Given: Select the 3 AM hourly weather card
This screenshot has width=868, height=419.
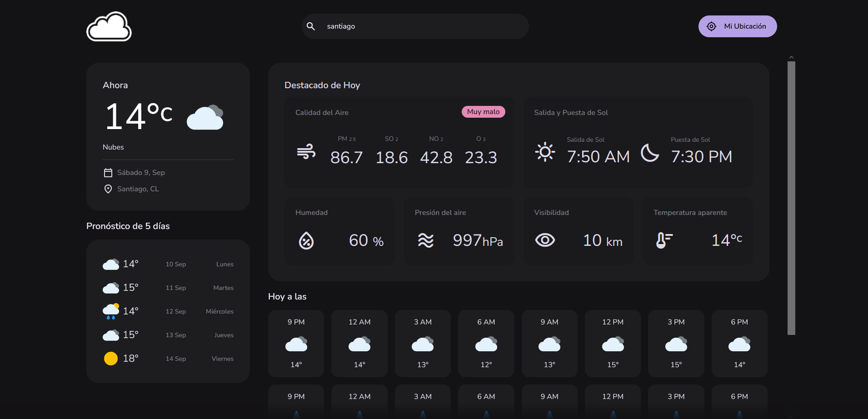Looking at the screenshot, I should pyautogui.click(x=423, y=343).
